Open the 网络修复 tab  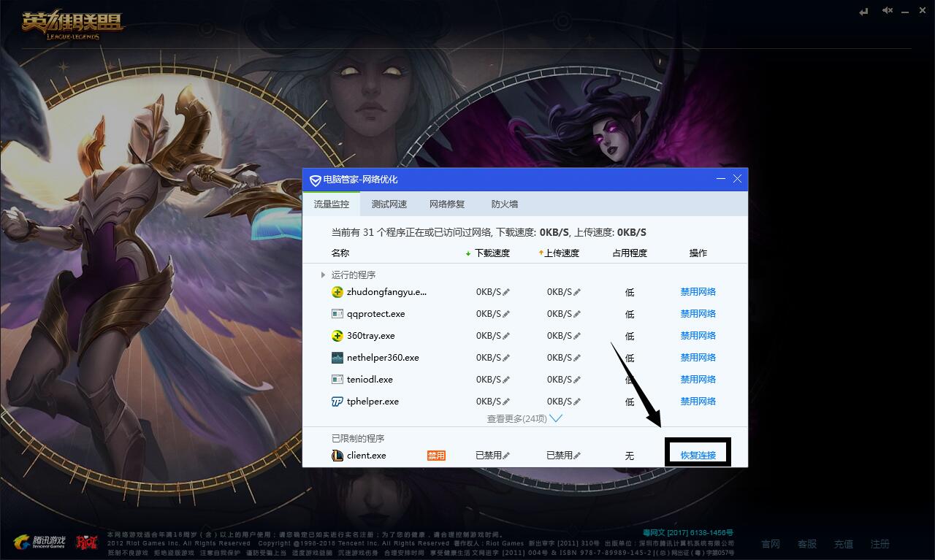[x=447, y=204]
